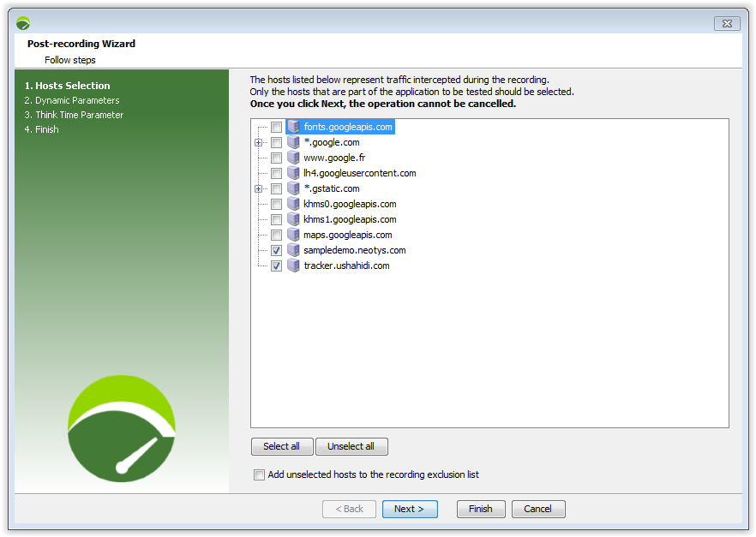Click the server icon next to www.google.fr
Screen dimensions: 756x537
[293, 158]
